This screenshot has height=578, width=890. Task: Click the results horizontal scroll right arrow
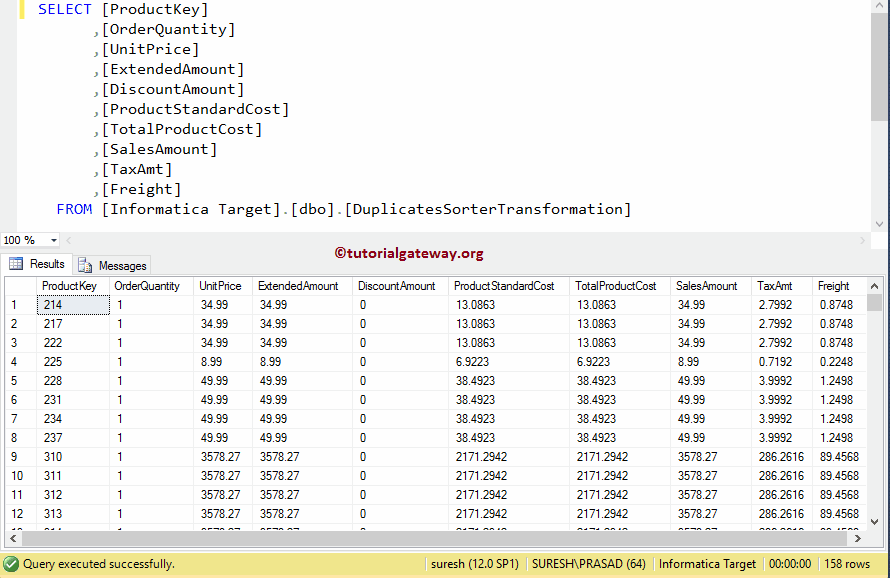858,538
